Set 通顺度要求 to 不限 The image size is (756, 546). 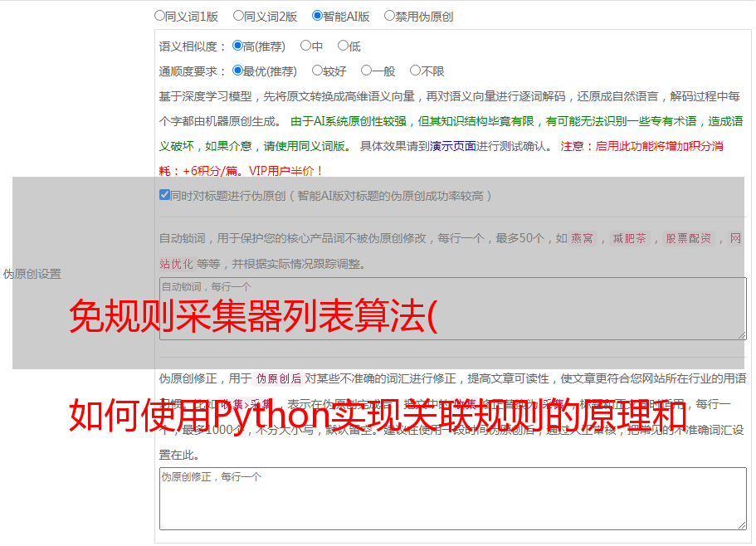pos(415,71)
